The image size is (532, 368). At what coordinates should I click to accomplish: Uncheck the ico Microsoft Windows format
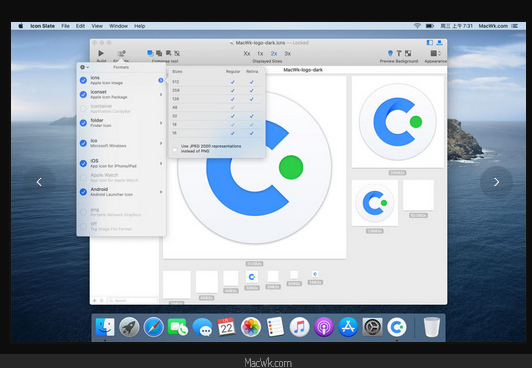(83, 143)
